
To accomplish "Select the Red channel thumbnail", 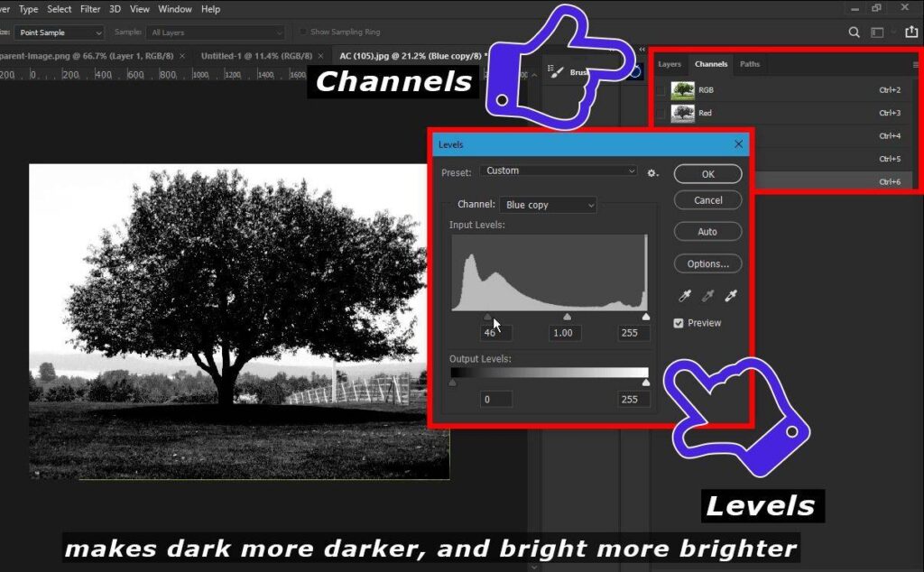I will (x=682, y=113).
